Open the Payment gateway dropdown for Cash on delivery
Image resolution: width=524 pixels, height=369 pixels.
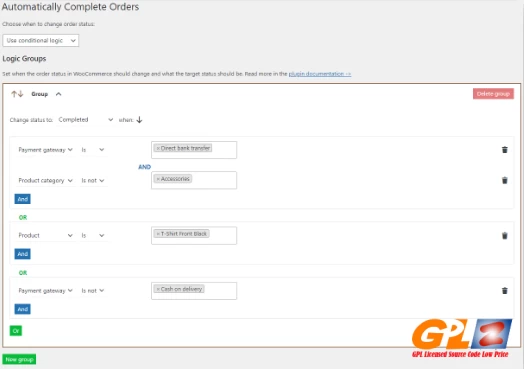pos(45,291)
